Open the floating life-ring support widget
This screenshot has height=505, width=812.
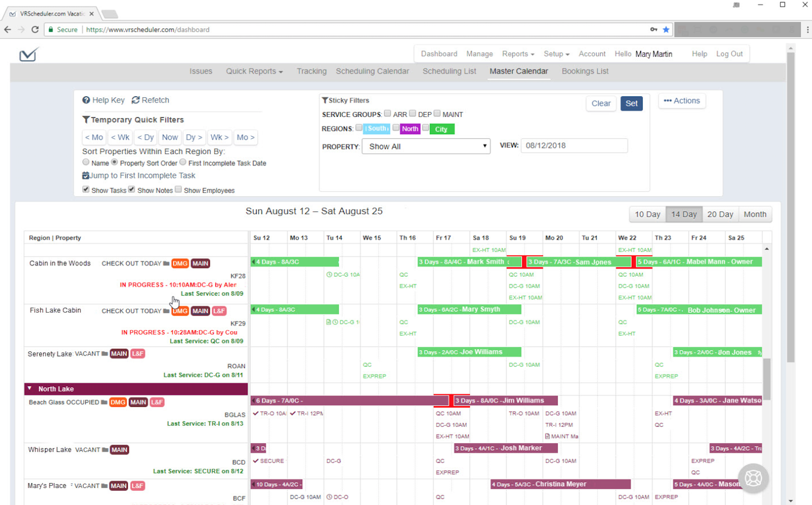pos(753,478)
